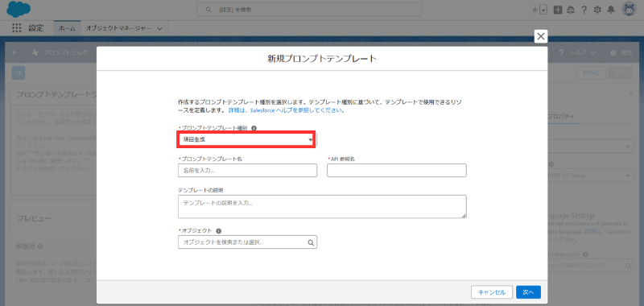644x306 pixels.
Task: Open the ヘルプ menu in the Prompt Builder header
Action: coord(577,52)
